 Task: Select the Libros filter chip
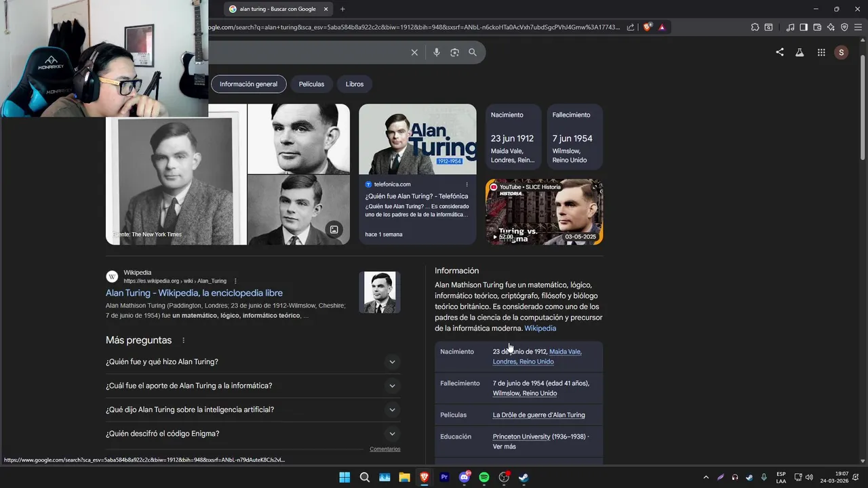click(355, 84)
